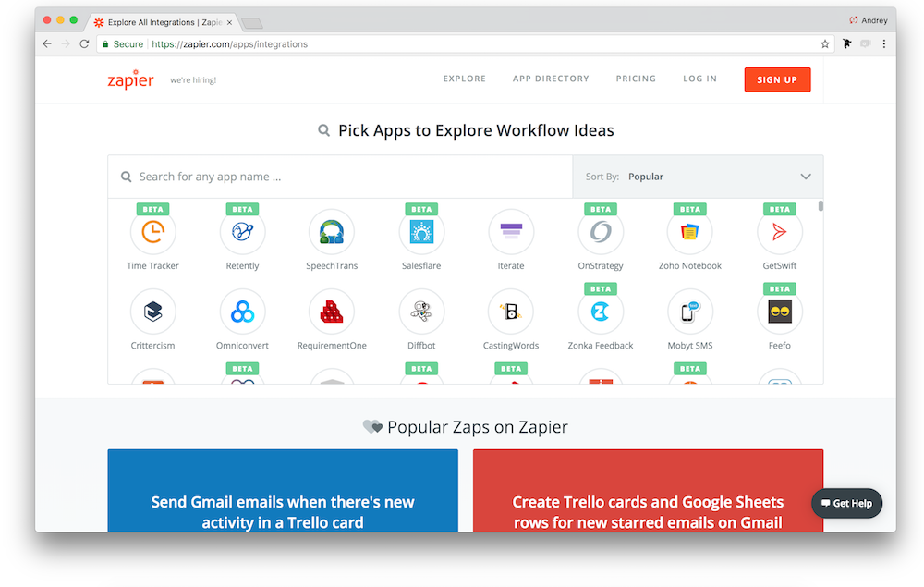Switch to the Explore All Integrations tab

(x=164, y=22)
